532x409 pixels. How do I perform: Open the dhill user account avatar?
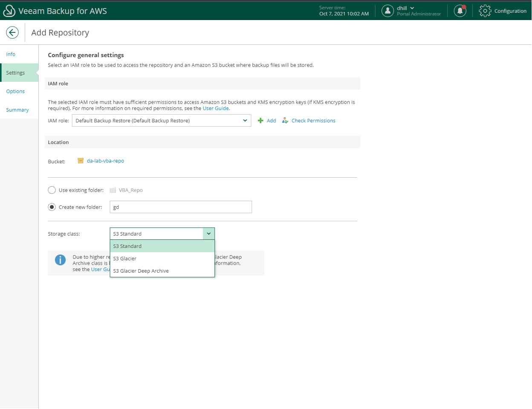(387, 11)
